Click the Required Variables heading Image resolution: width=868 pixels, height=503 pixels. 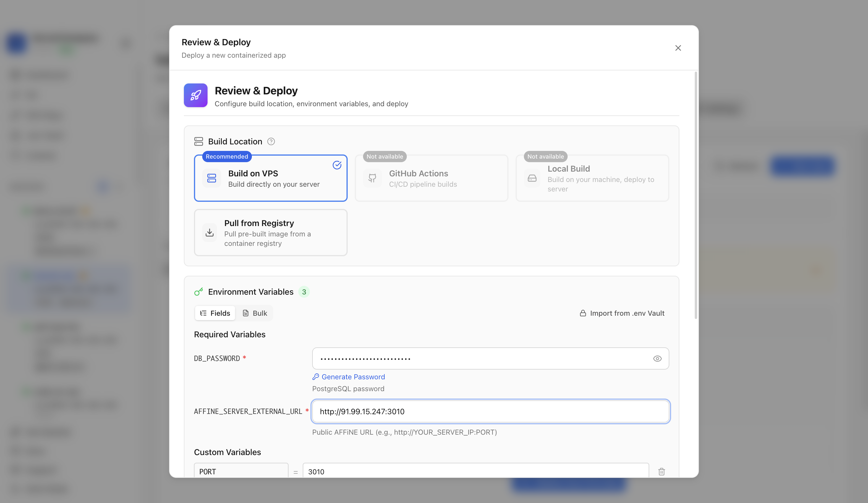[x=230, y=334]
